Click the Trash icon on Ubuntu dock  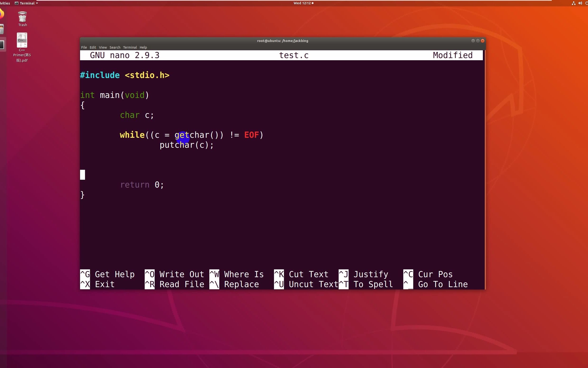coord(22,17)
